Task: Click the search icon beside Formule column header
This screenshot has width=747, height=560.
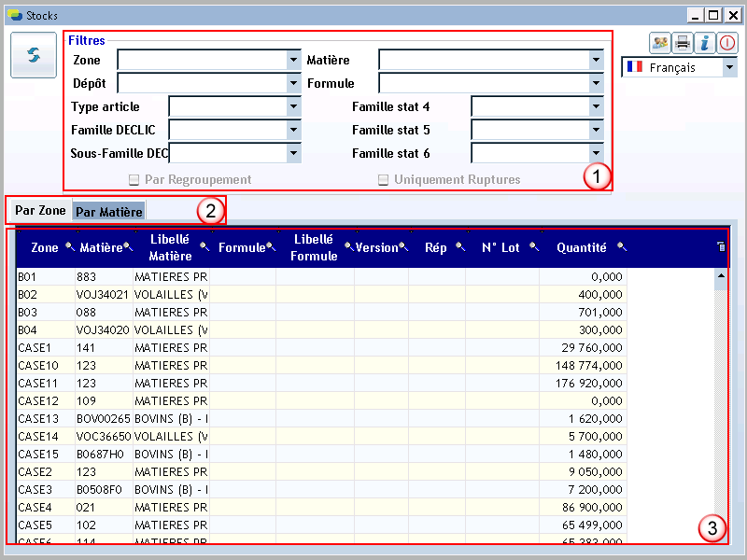Action: [x=271, y=246]
